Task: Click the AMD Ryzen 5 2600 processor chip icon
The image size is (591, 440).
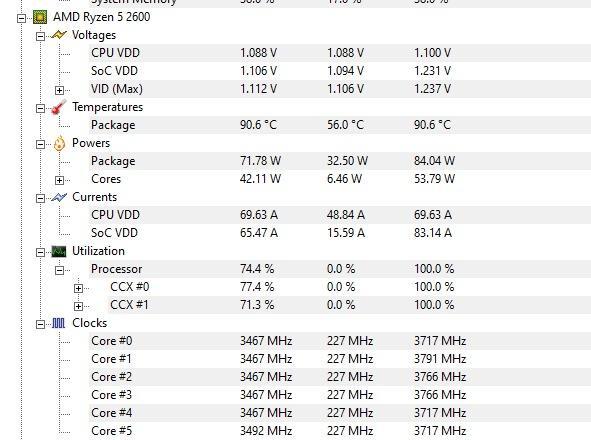Action: (x=40, y=17)
